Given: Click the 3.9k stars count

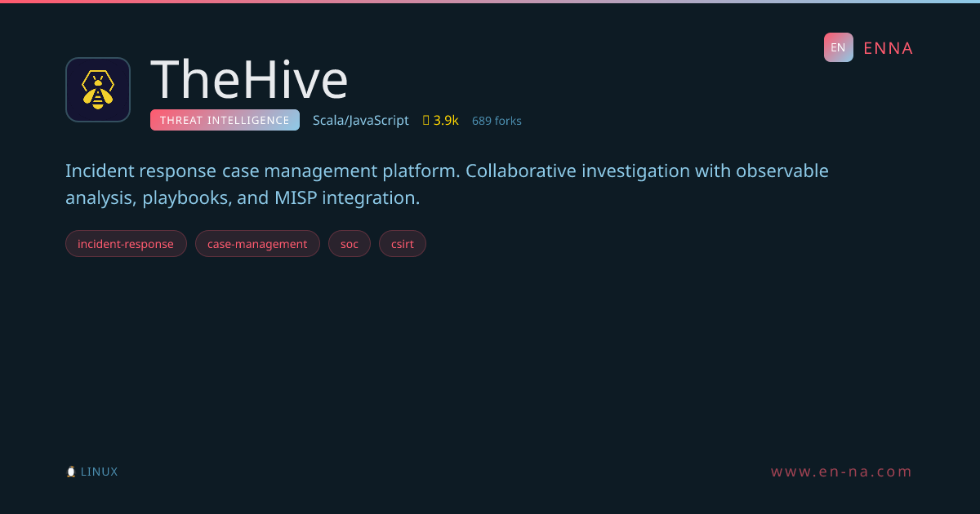Looking at the screenshot, I should [446, 121].
